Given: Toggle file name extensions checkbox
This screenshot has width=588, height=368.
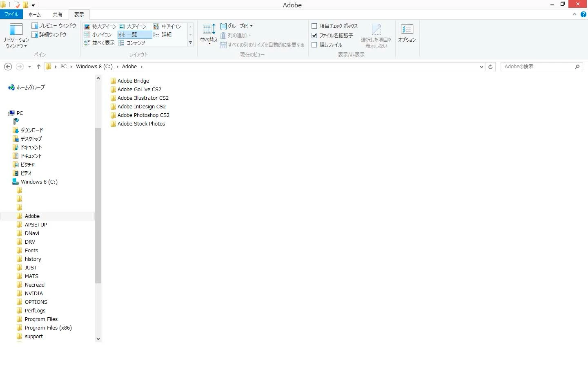Looking at the screenshot, I should pyautogui.click(x=314, y=36).
